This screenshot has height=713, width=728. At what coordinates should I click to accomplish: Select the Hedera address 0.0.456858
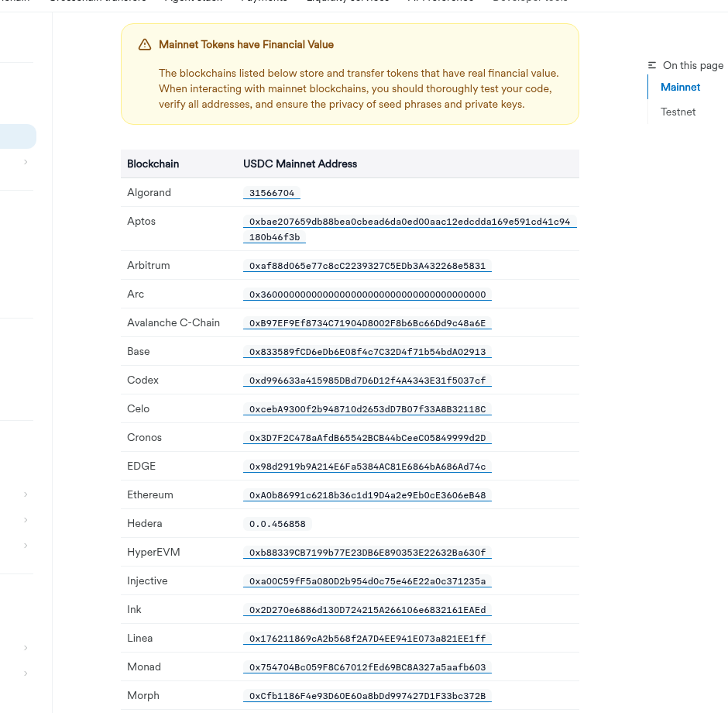pos(277,524)
